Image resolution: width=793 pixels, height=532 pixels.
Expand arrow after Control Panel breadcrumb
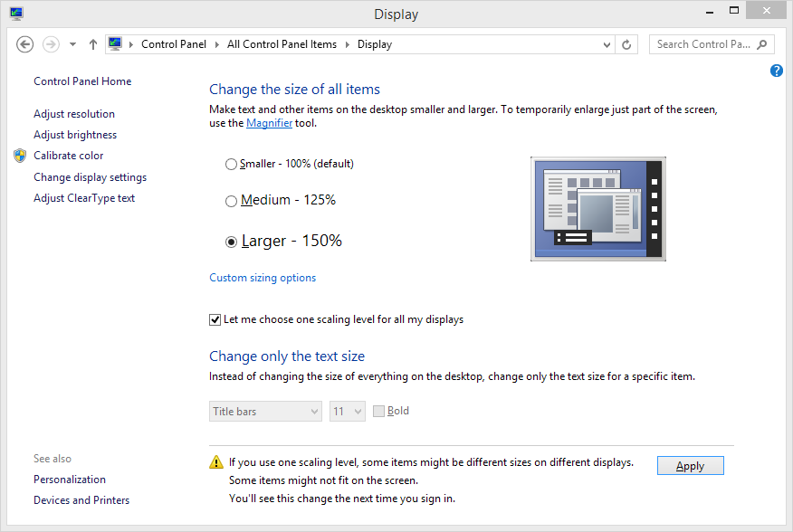pos(217,44)
